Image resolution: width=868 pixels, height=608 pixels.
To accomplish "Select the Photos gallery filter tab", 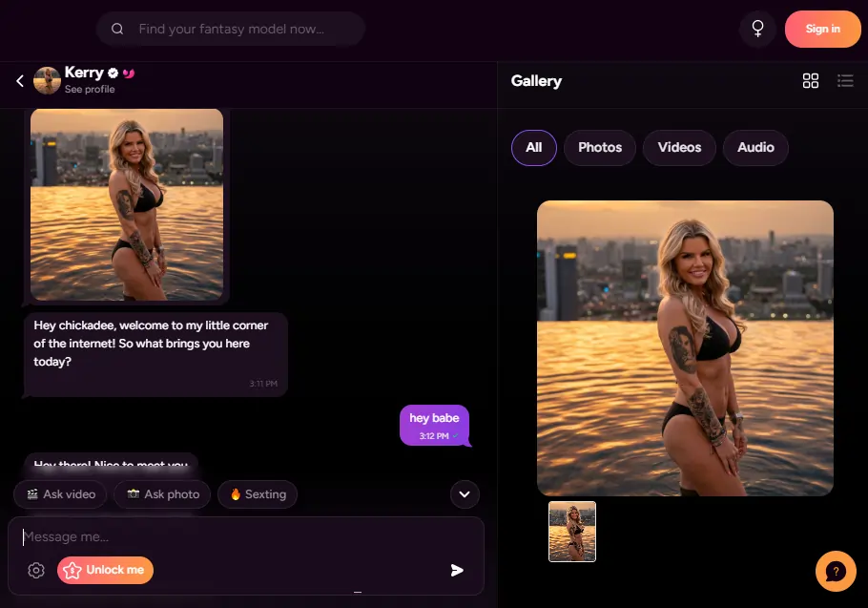I will 600,148.
